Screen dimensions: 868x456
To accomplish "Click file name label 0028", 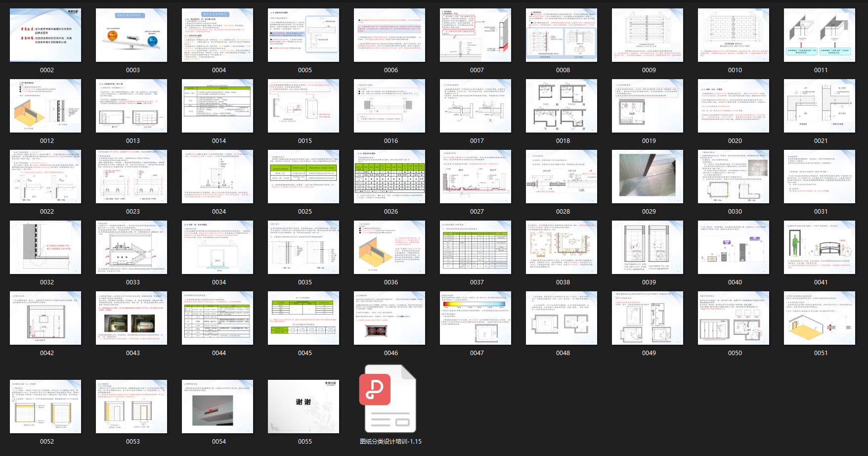I will pyautogui.click(x=563, y=212).
